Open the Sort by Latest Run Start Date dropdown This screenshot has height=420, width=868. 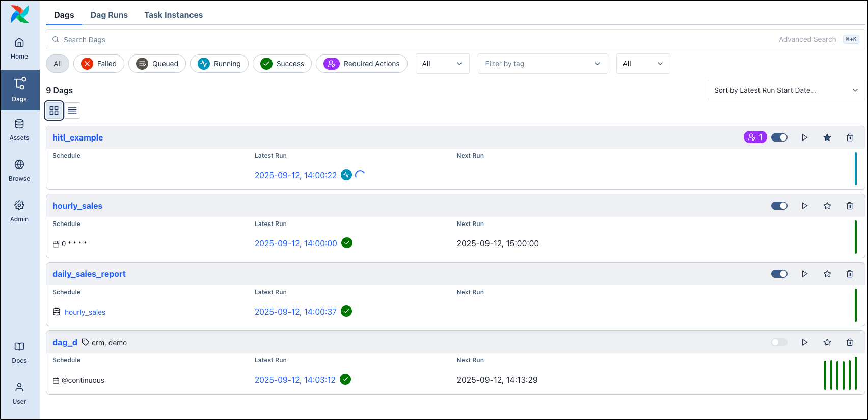coord(785,90)
